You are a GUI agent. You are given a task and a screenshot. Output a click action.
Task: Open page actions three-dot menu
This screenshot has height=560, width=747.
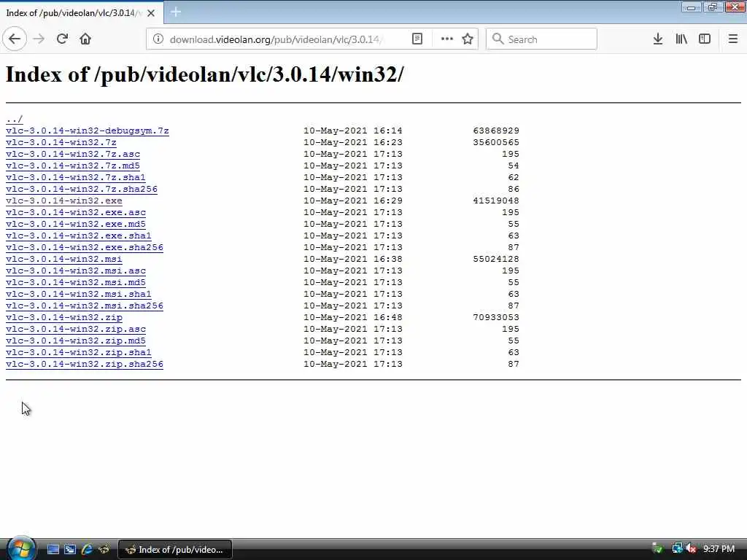click(x=447, y=39)
